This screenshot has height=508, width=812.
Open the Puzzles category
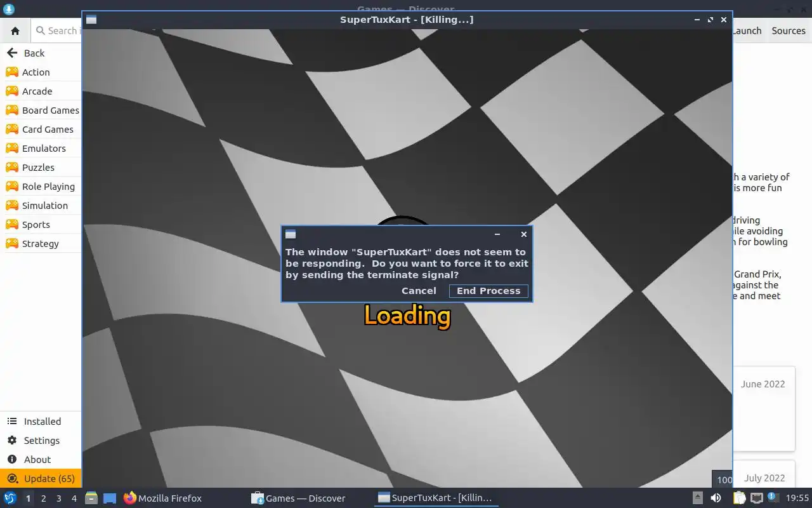tap(41, 168)
